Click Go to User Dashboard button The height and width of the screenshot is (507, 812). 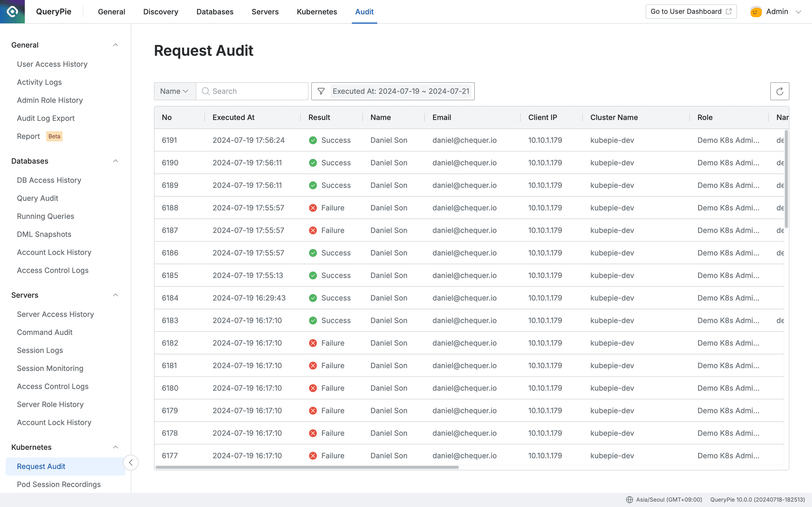(691, 11)
